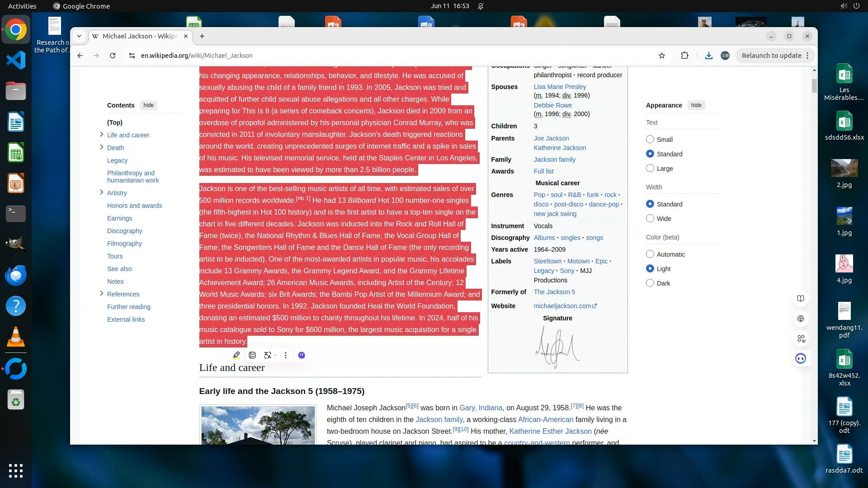Expand Life and career contents section
868x488 pixels.
(101, 135)
